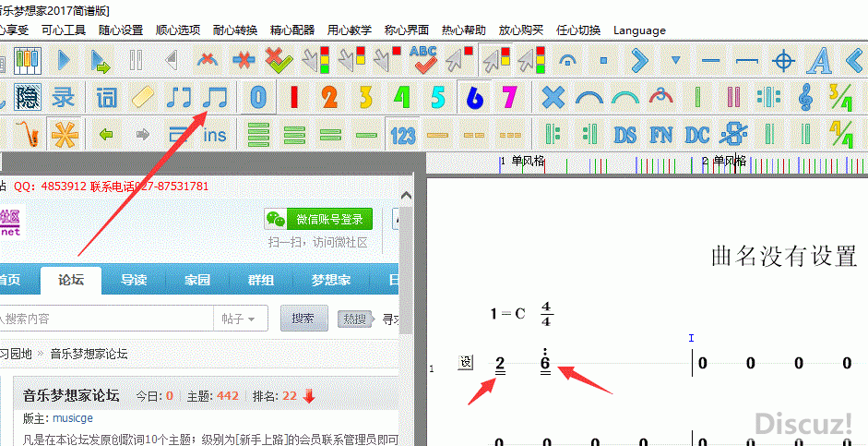Click the ABC spell-check icon
This screenshot has height=446, width=868.
[x=422, y=60]
